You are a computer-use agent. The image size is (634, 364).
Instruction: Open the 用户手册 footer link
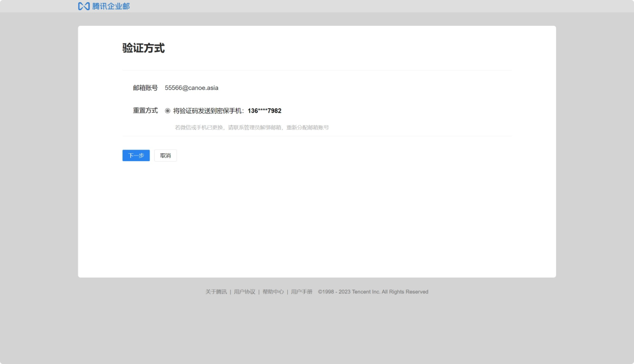pos(302,292)
